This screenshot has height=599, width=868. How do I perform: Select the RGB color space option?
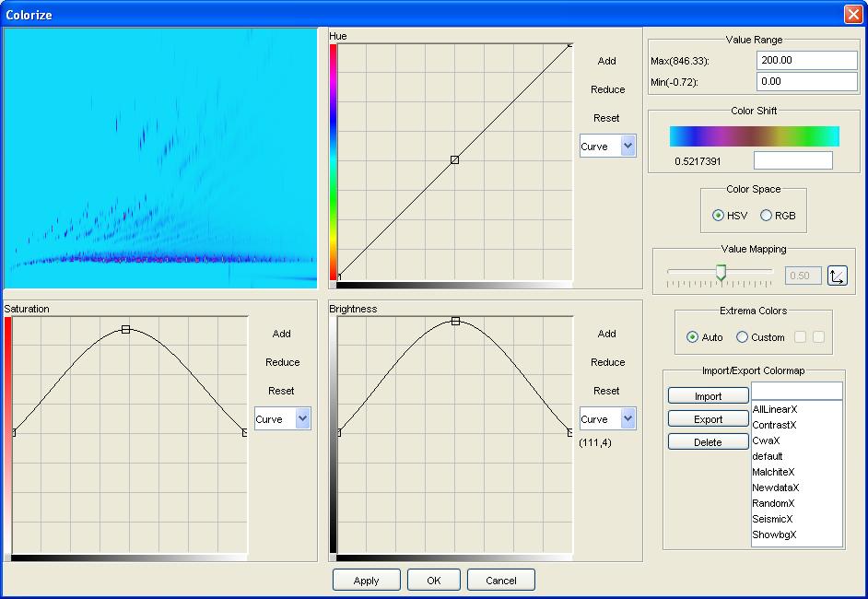click(x=766, y=216)
